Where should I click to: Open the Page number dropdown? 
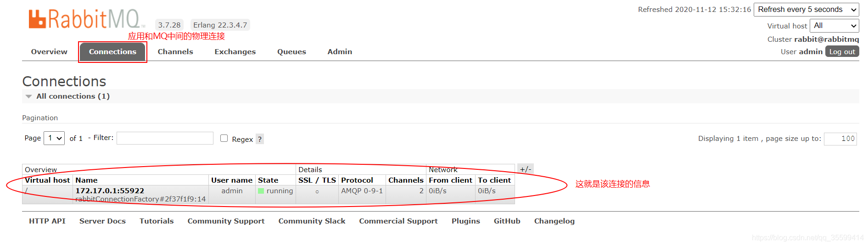point(54,138)
